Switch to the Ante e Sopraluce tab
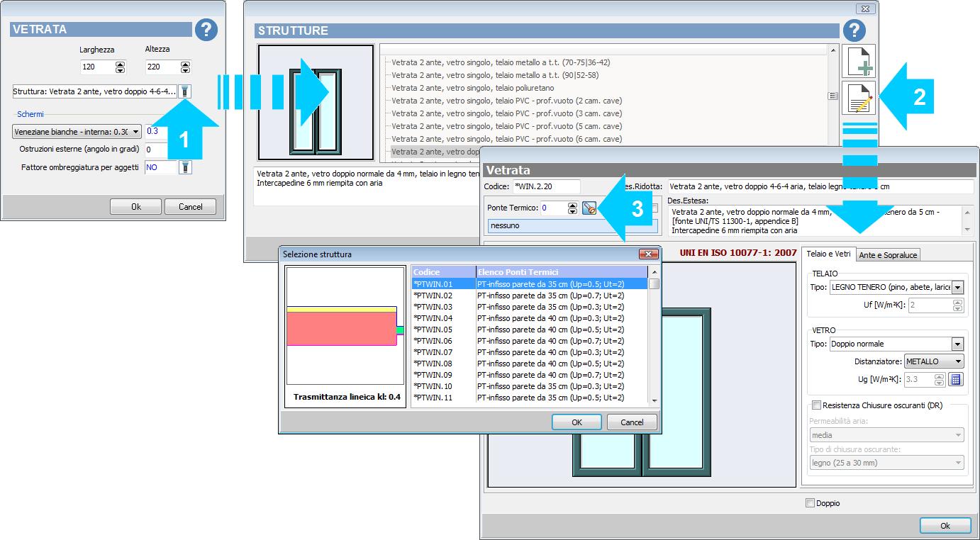Viewport: 980px width, 540px height. 888,254
